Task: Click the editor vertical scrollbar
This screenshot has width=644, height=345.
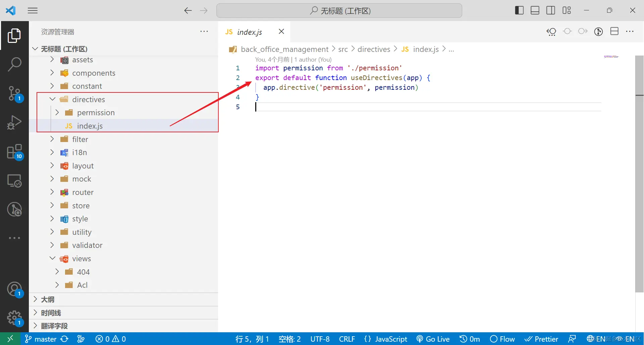Action: 639,174
